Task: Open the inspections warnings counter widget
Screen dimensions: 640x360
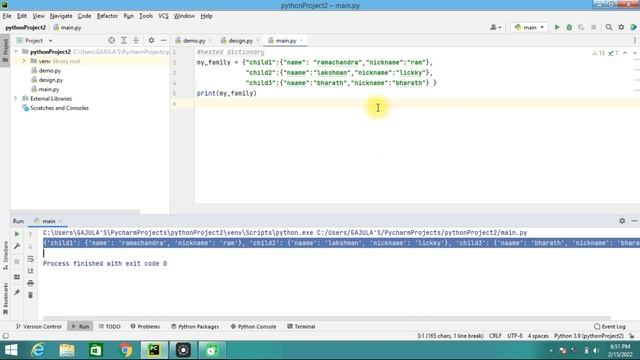Action: 605,53
